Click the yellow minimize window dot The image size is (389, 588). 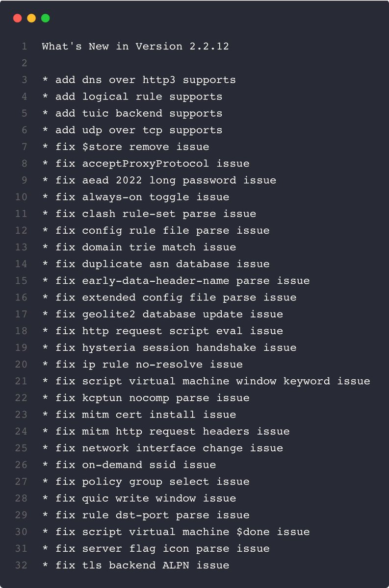31,18
